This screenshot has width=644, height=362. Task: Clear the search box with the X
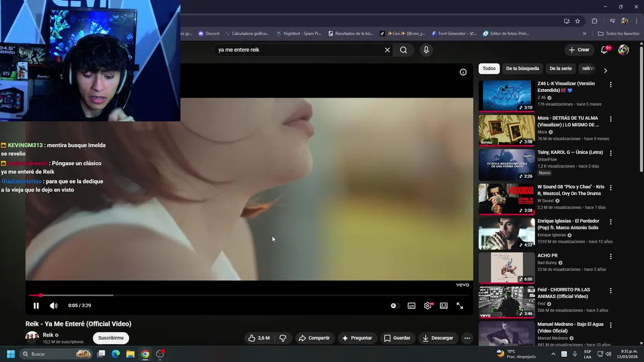click(x=387, y=50)
